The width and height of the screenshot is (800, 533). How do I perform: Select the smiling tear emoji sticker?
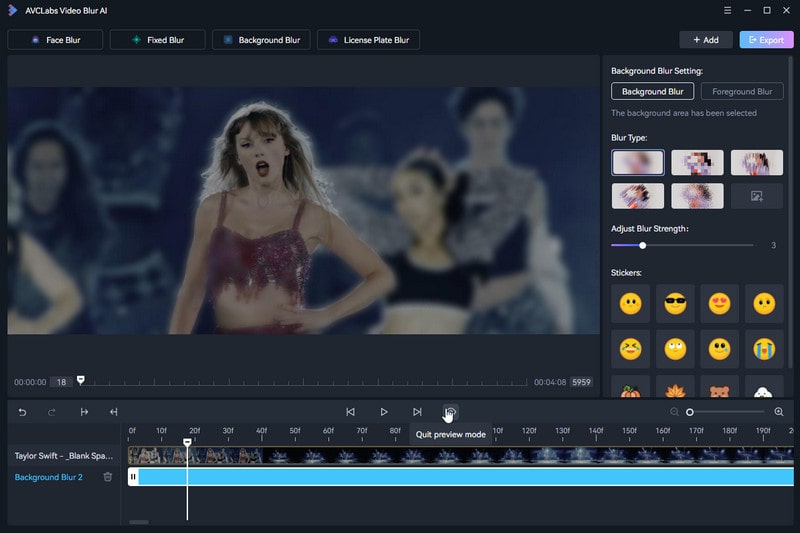click(x=719, y=349)
